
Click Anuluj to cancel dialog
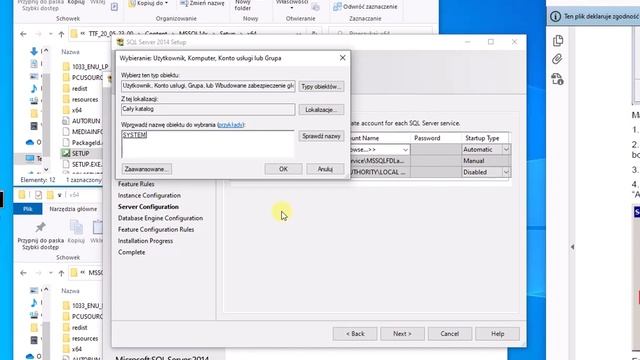pos(325,169)
